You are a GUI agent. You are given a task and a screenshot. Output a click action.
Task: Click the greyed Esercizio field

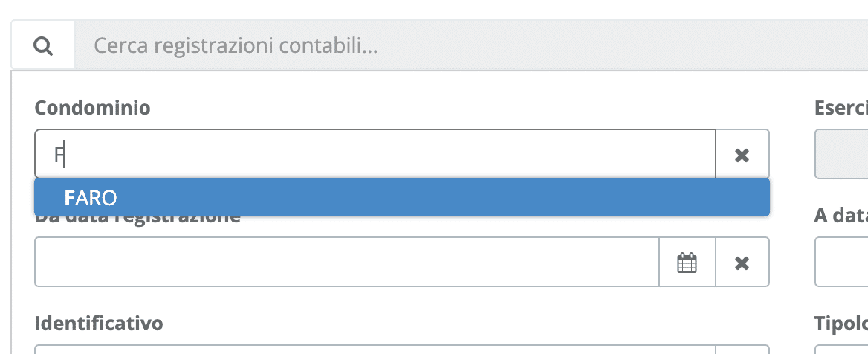(841, 155)
